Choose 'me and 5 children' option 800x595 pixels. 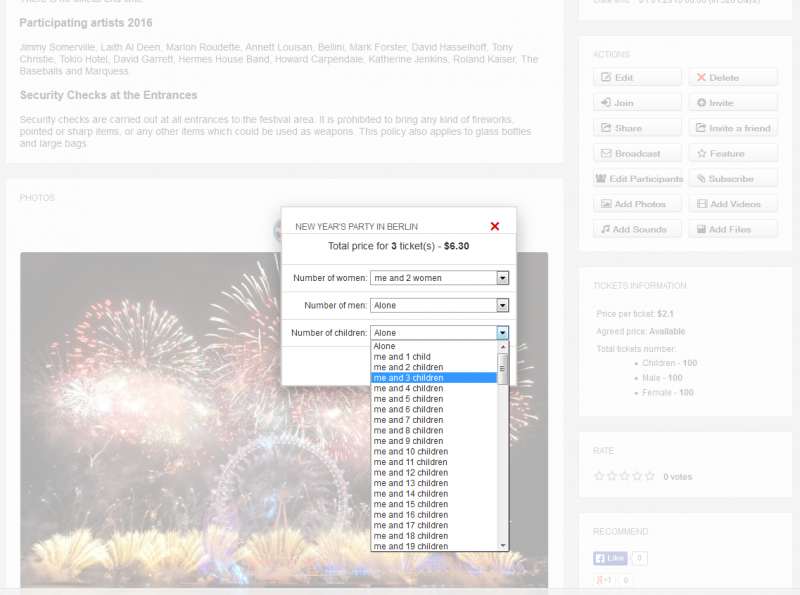(434, 399)
